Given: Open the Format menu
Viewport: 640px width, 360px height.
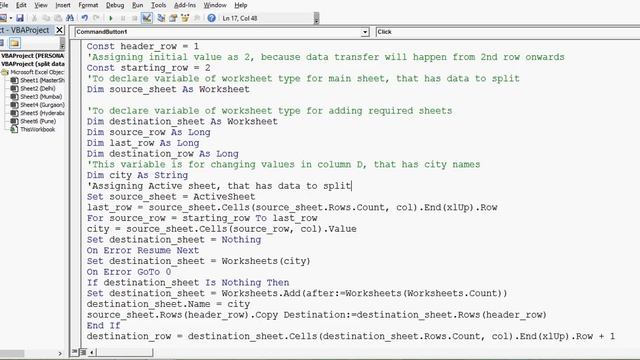Looking at the screenshot, I should click(x=88, y=5).
